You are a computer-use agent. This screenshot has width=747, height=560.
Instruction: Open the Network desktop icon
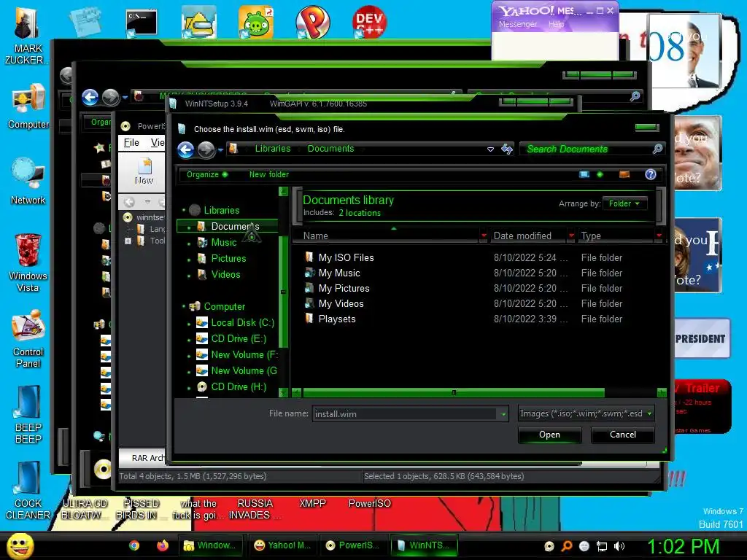coord(28,181)
